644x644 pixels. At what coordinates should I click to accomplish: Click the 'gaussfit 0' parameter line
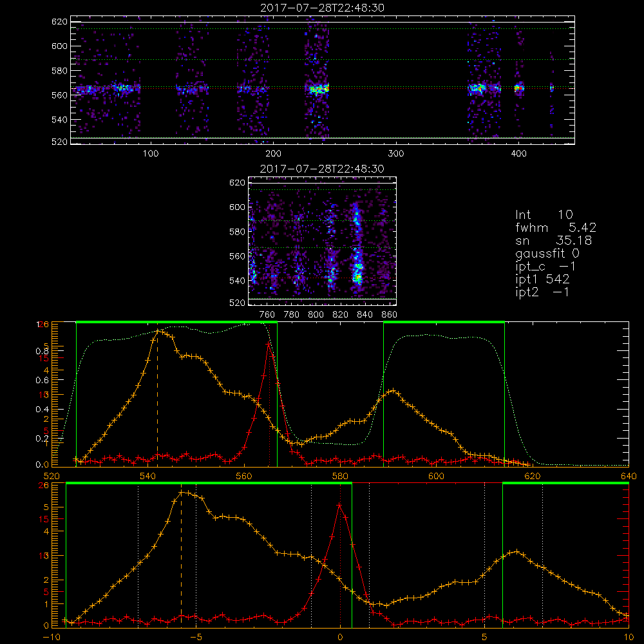coord(547,254)
